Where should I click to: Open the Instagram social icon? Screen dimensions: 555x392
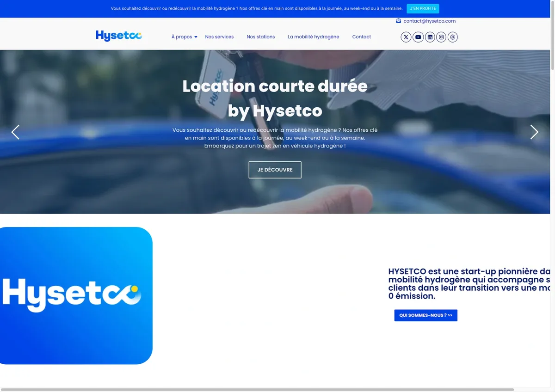[441, 37]
